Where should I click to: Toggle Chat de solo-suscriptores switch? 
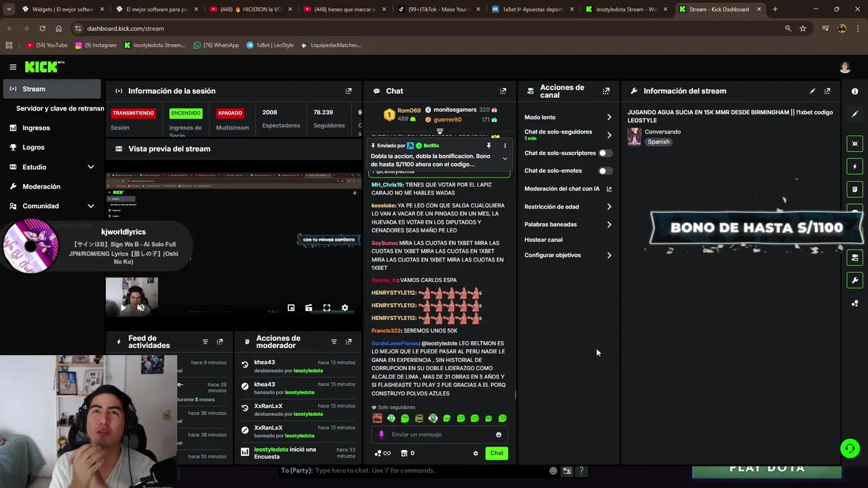point(605,153)
